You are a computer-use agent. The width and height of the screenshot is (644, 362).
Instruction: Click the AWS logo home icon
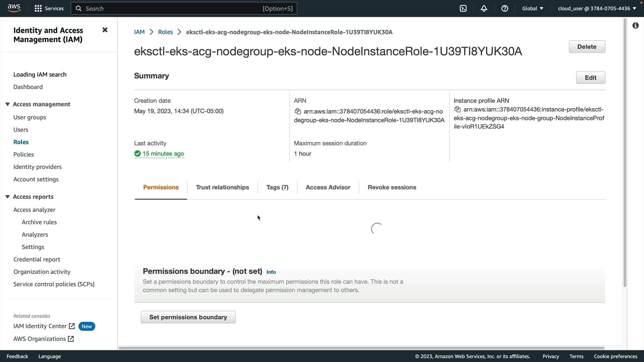14,8
